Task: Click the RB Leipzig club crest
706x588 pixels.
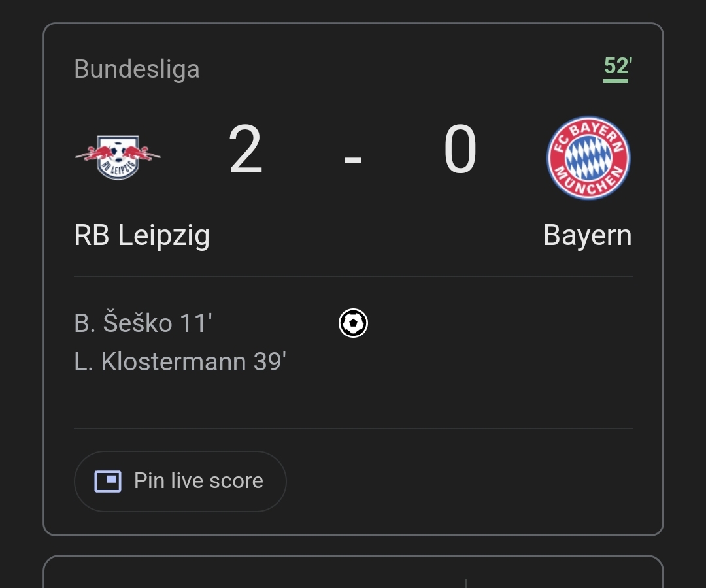Action: (x=118, y=157)
